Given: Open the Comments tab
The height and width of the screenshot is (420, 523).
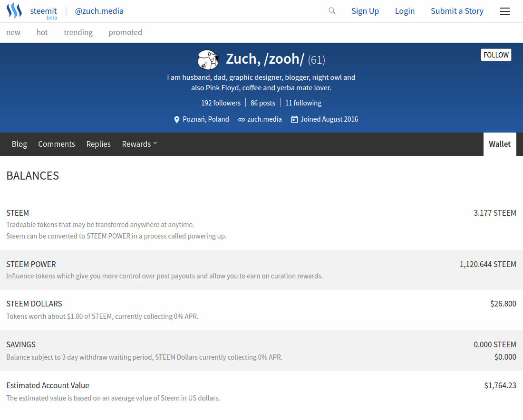Looking at the screenshot, I should pyautogui.click(x=57, y=144).
